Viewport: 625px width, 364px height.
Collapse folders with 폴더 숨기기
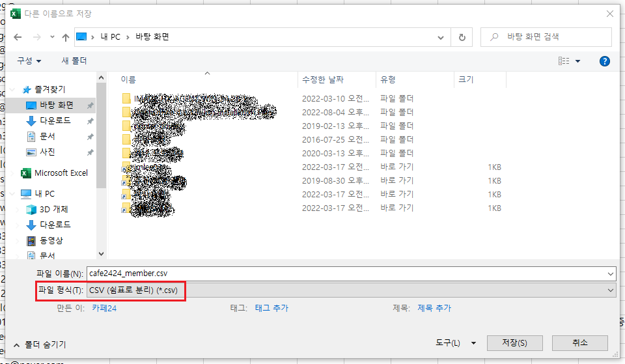point(40,344)
